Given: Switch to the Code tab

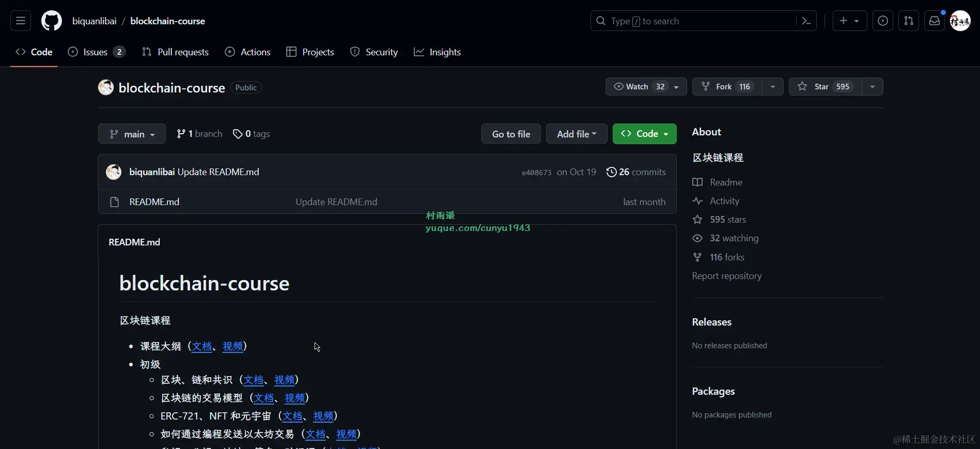Looking at the screenshot, I should pos(34,52).
